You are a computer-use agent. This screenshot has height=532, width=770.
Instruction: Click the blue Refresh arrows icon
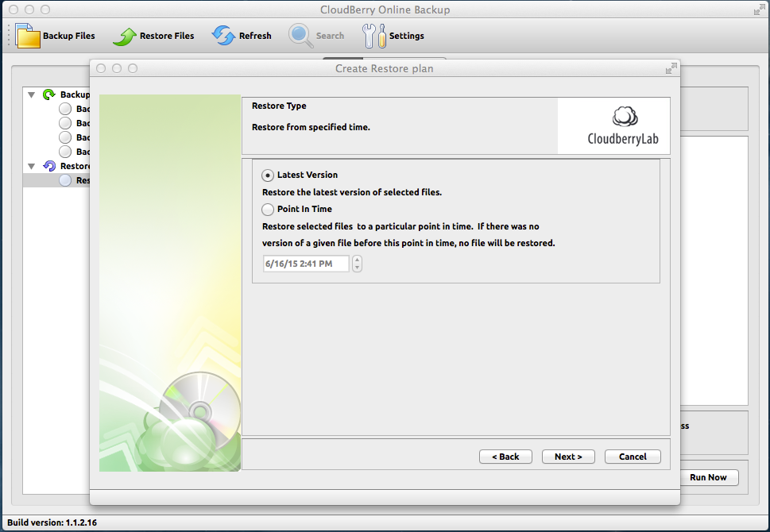pos(224,36)
